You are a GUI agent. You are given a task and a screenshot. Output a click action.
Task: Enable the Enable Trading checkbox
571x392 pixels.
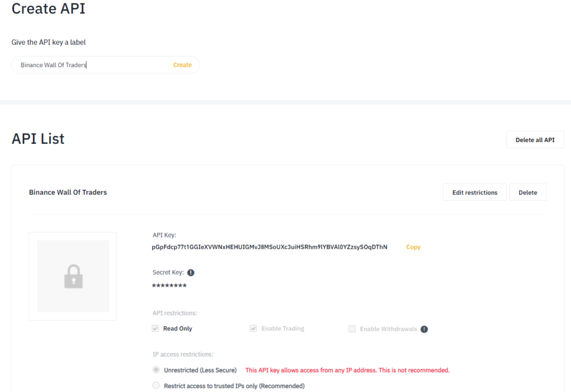click(x=254, y=328)
